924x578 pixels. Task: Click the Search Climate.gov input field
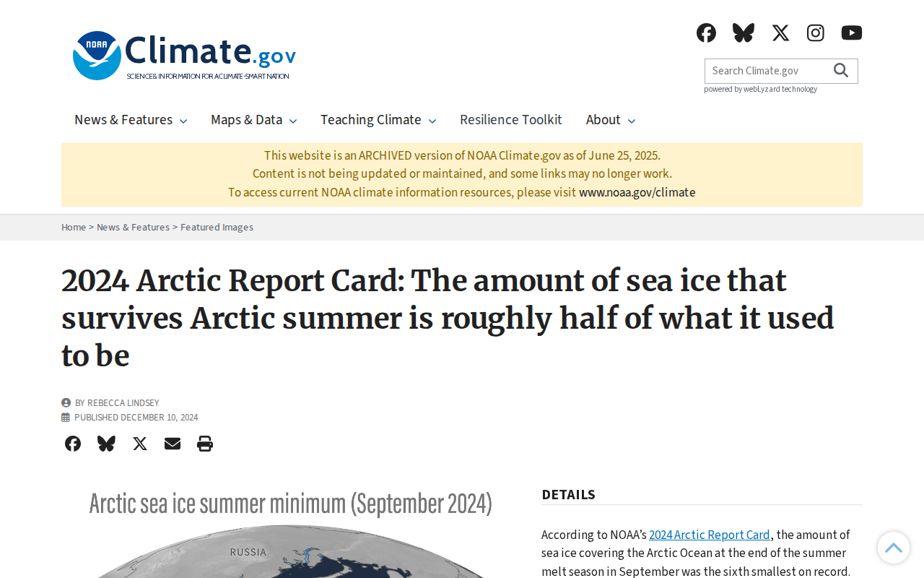(x=767, y=71)
